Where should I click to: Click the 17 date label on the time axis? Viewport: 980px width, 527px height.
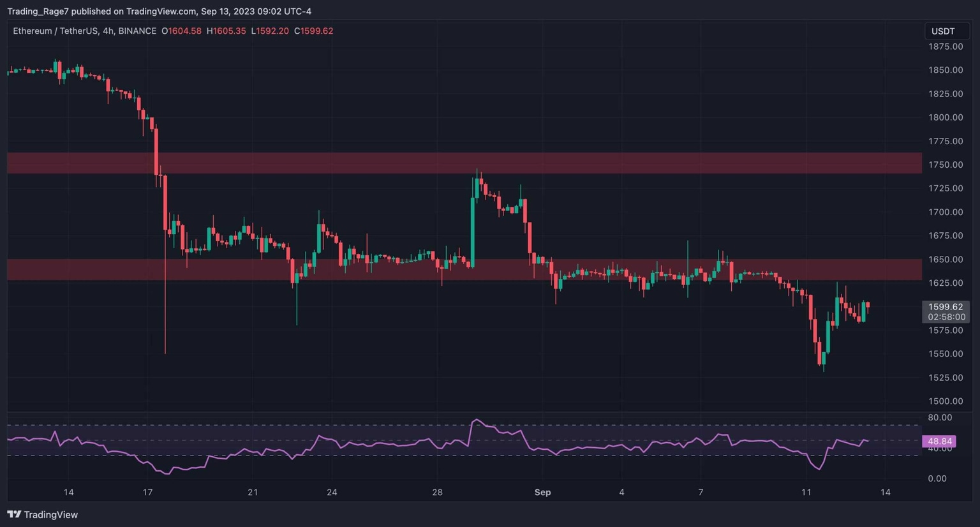pyautogui.click(x=147, y=492)
